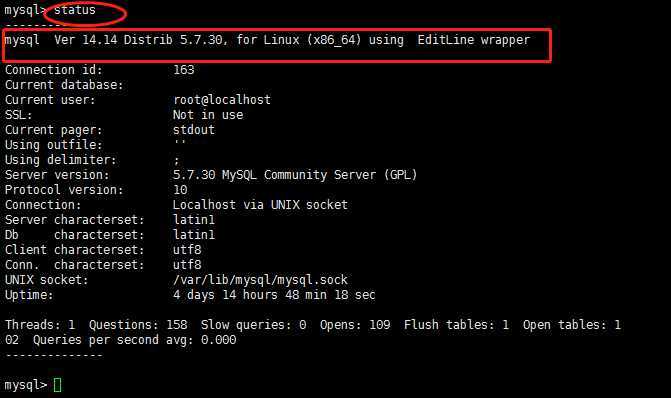Click the stdout pager value
The width and height of the screenshot is (671, 398).
pos(194,130)
